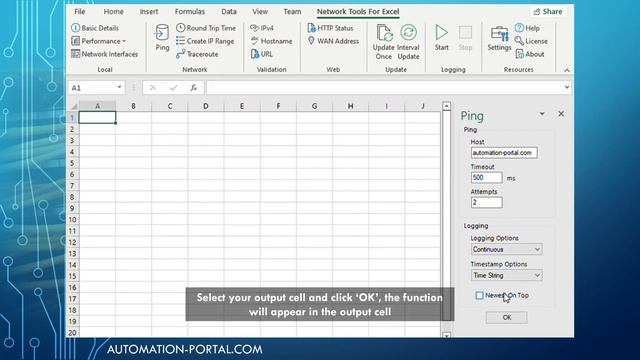
Task: Collapse the ribbon
Action: pos(567,70)
